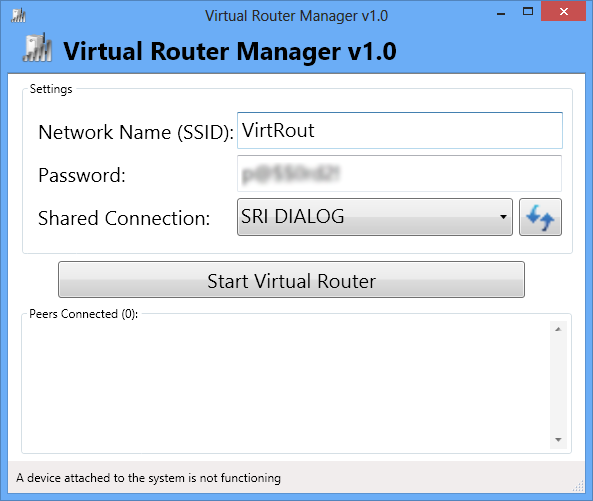593x501 pixels.
Task: Open the Shared Connection dropdown
Action: tap(375, 217)
